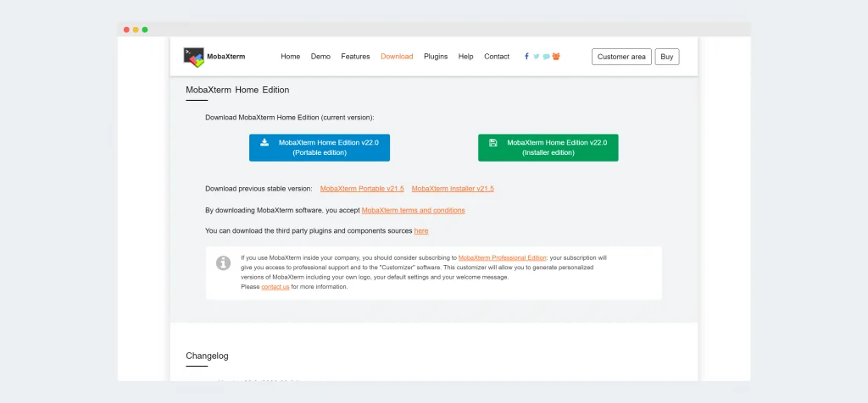
Task: Go to the Home menu item
Action: click(291, 57)
